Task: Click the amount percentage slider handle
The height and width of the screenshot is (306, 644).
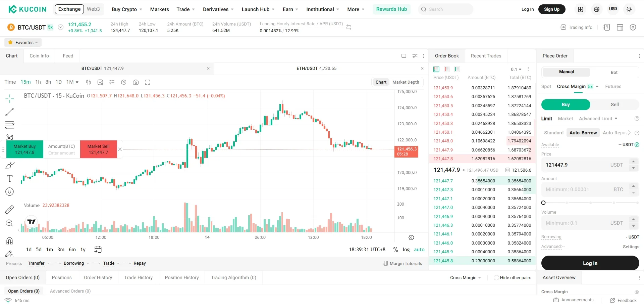Action: [543, 203]
